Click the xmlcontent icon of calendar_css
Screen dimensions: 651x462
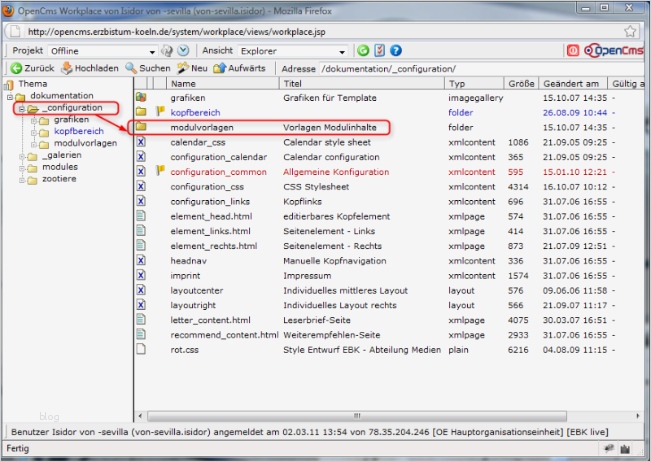click(x=141, y=143)
